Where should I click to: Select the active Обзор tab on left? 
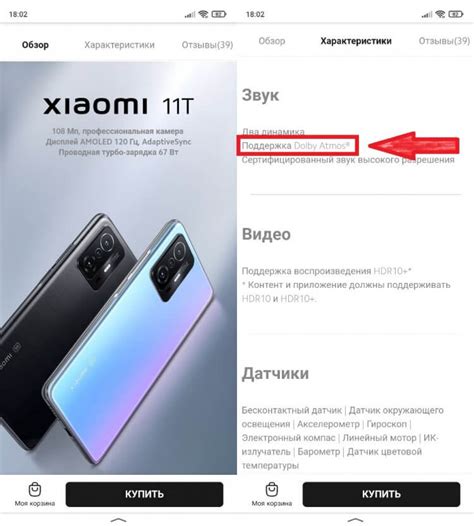pyautogui.click(x=35, y=45)
